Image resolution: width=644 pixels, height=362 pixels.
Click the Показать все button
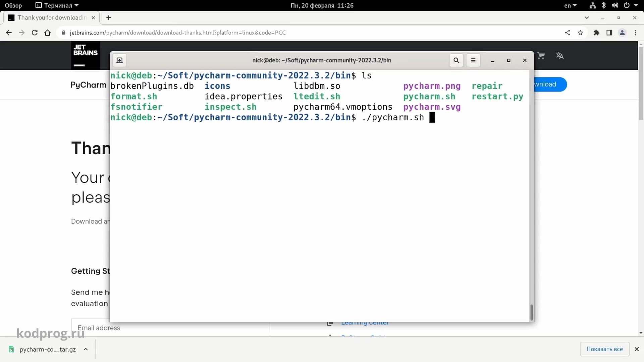pyautogui.click(x=604, y=349)
